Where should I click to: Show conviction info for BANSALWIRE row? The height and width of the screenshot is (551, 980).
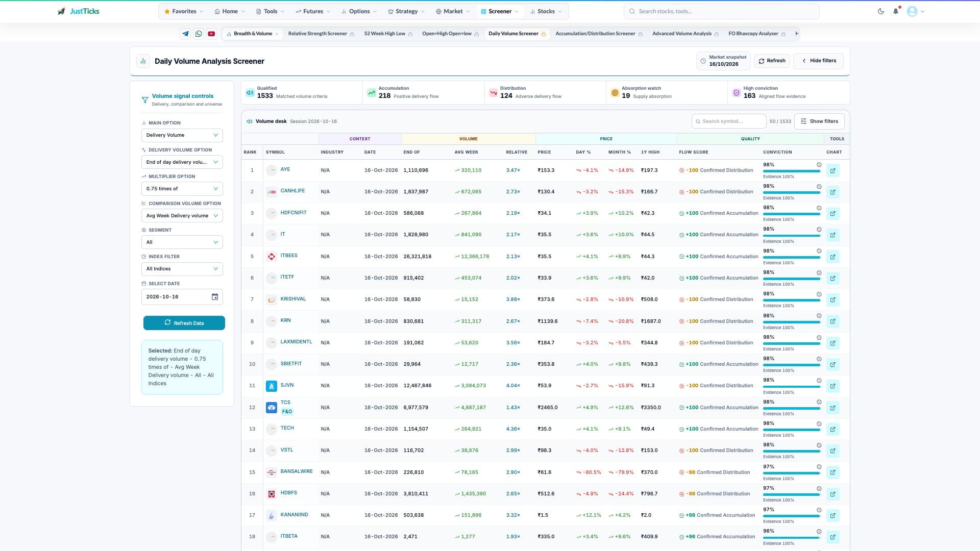[x=819, y=467]
